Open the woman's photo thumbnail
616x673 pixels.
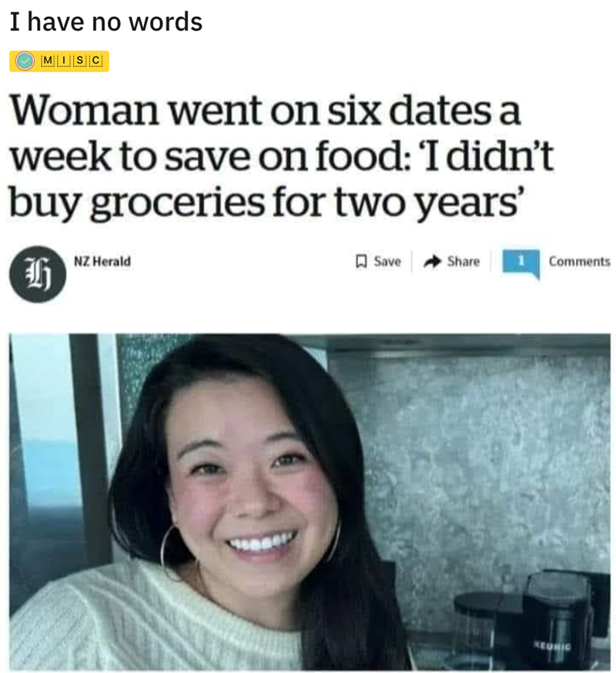[310, 502]
